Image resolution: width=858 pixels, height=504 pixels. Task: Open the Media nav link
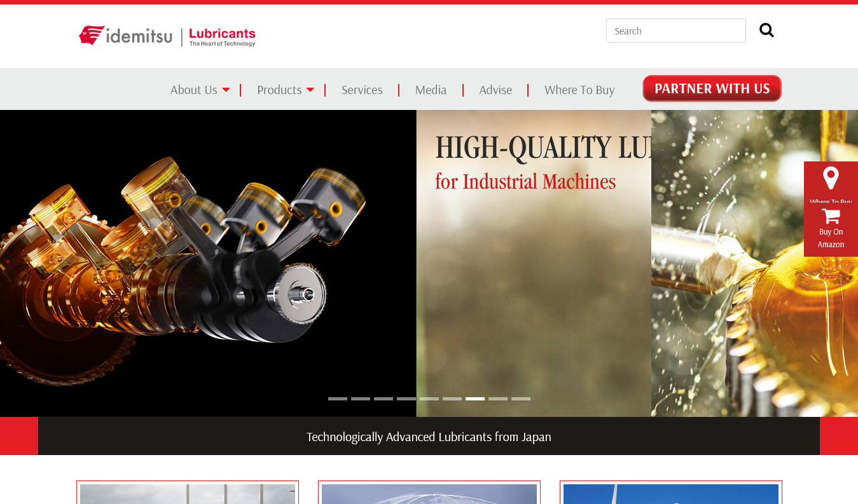point(431,90)
